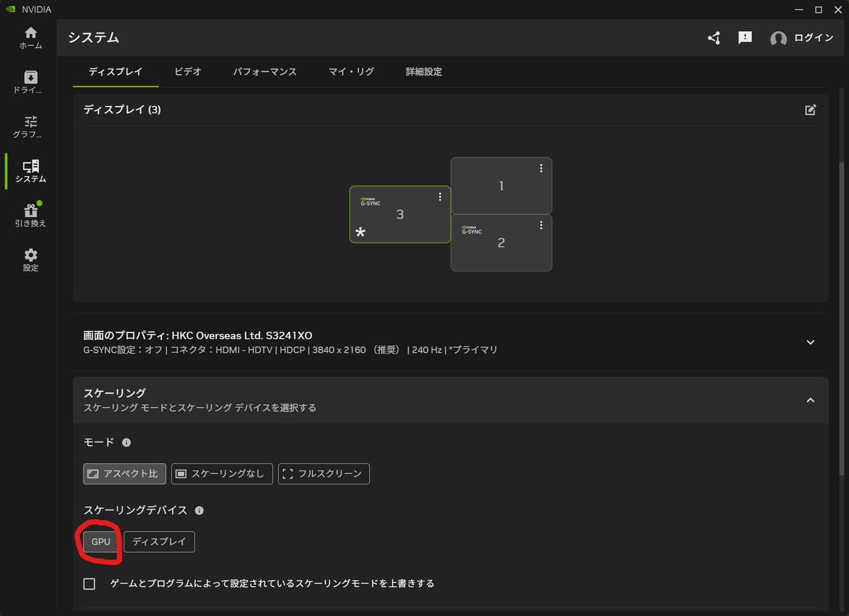This screenshot has height=616, width=849.
Task: Switch to the ビデオ tab
Action: [x=188, y=71]
